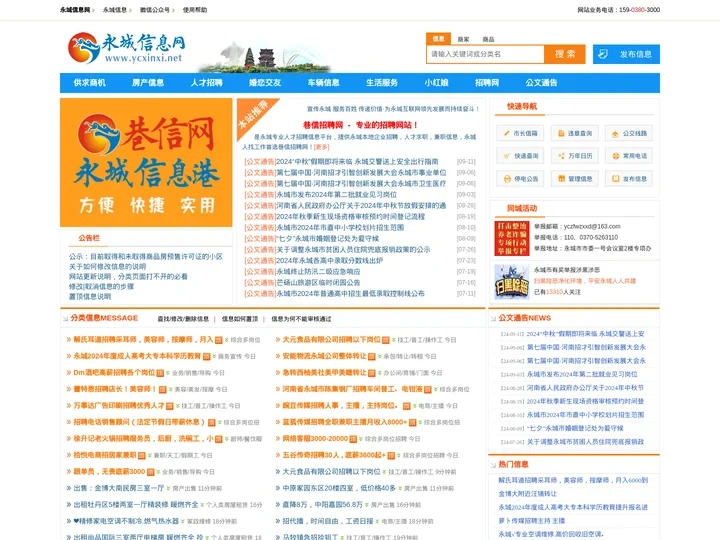Image resolution: width=720 pixels, height=540 pixels.
Task: Open 房产信息 in the navigation bar
Action: [x=148, y=83]
